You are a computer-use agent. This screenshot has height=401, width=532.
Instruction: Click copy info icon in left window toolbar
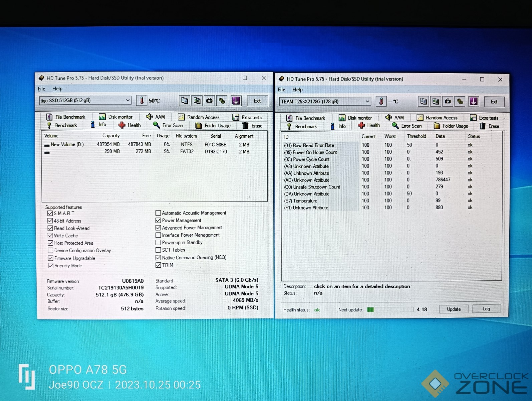click(185, 101)
